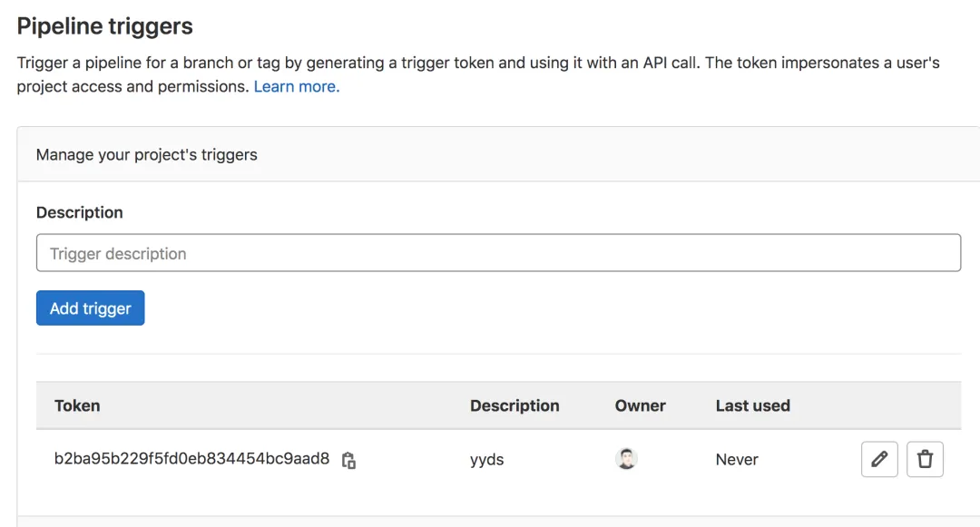Click the Owner column header

(640, 405)
